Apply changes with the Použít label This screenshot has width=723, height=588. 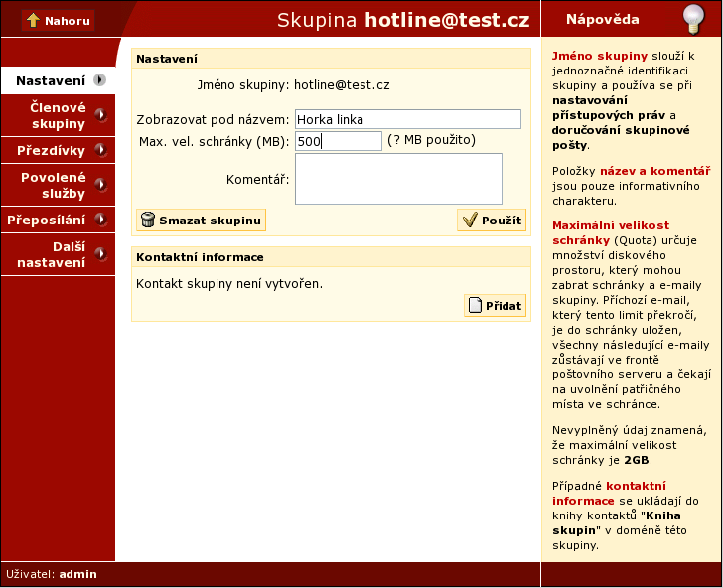(x=502, y=220)
